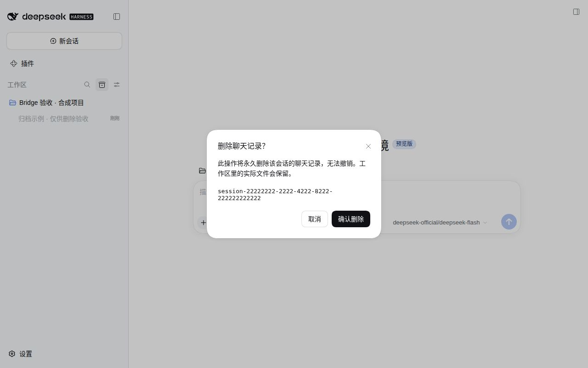This screenshot has width=588, height=368.
Task: Toggle archived sessions view icon
Action: (102, 85)
